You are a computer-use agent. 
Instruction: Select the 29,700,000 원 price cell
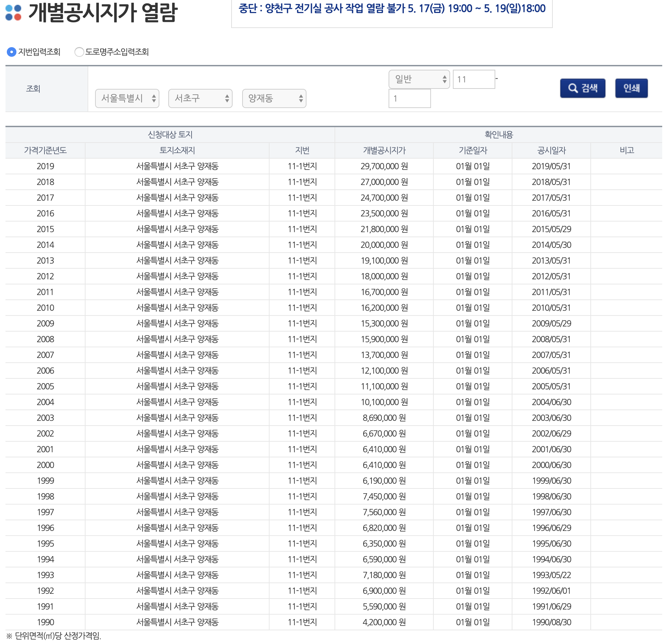[x=384, y=166]
